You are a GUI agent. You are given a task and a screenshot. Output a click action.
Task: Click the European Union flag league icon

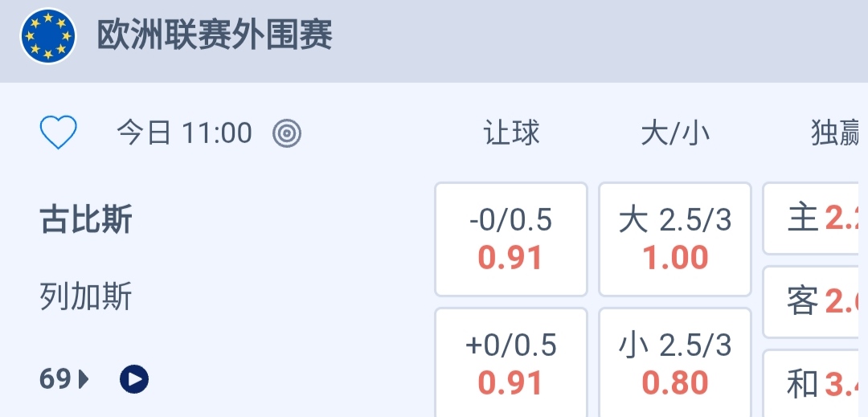point(48,37)
